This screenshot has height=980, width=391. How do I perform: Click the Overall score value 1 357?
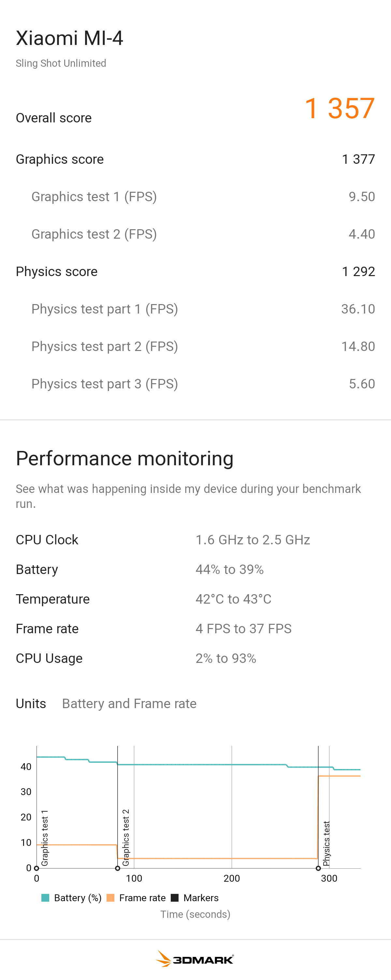coord(340,108)
